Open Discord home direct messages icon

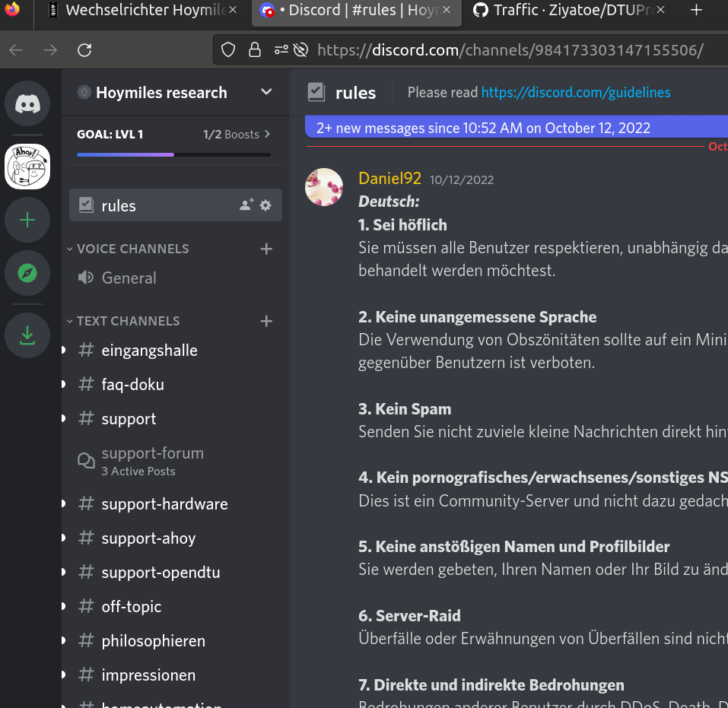(x=27, y=103)
